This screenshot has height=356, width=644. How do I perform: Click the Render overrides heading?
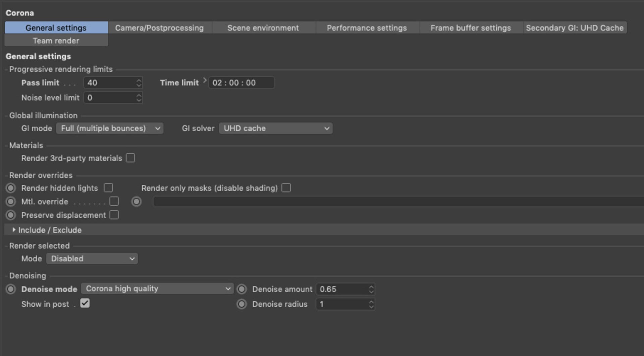coord(41,175)
